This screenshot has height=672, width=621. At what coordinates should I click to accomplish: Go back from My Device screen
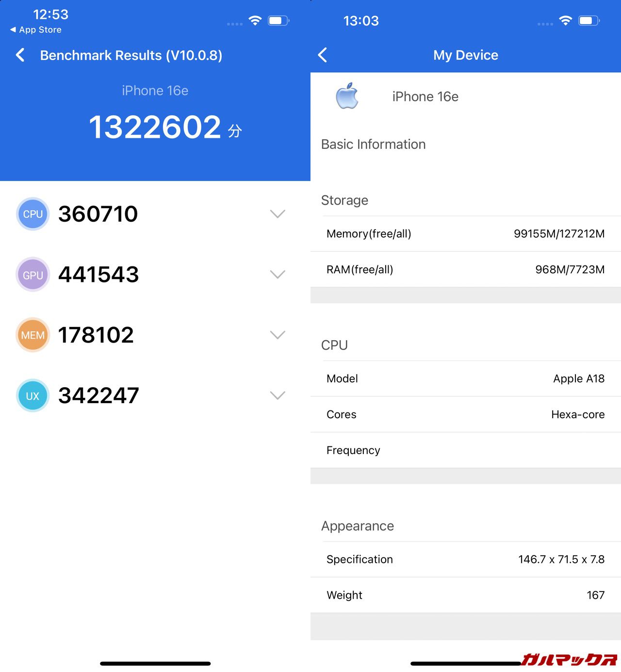(x=323, y=55)
